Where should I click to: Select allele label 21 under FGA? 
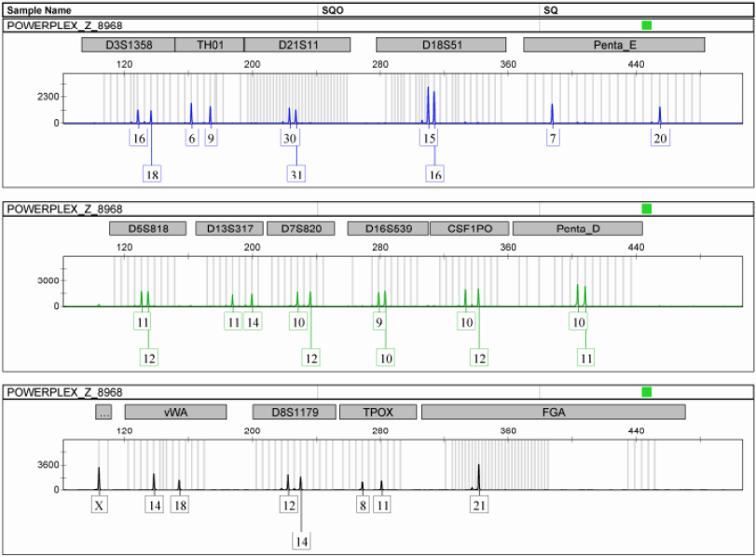tap(479, 505)
